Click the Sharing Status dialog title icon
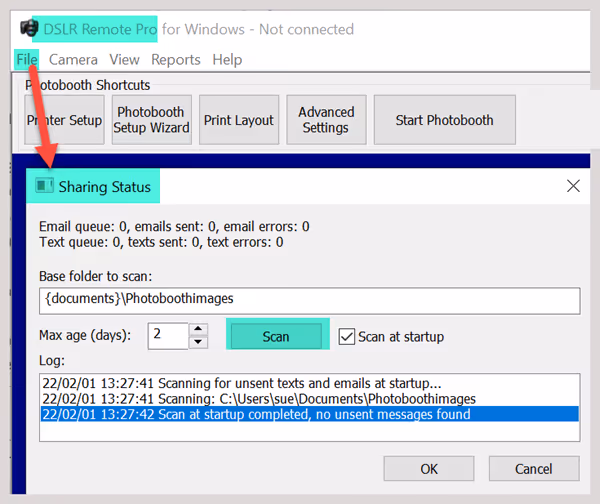Screen dimensions: 600x504 [44, 186]
